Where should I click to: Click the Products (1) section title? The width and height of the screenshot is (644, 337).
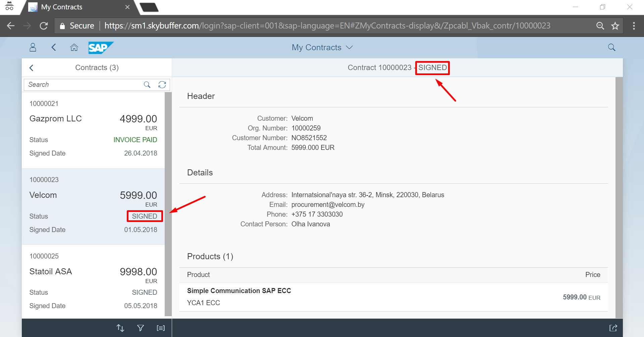(210, 257)
